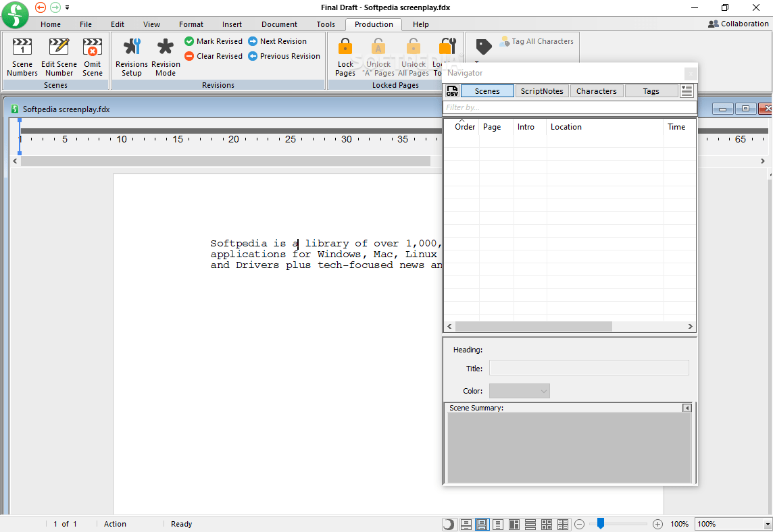
Task: Open the View ribbon tab
Action: (x=151, y=24)
